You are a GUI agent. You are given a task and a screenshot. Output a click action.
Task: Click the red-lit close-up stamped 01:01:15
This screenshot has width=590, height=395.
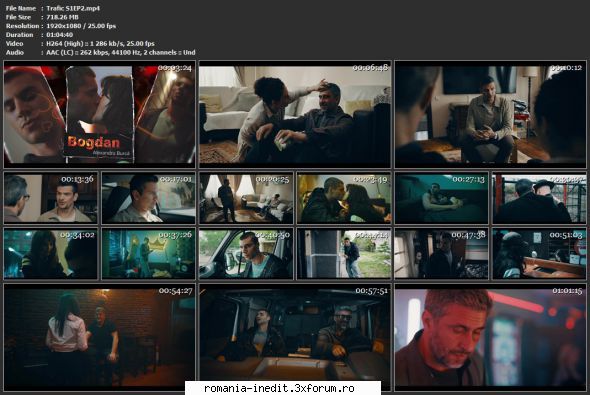coord(490,337)
